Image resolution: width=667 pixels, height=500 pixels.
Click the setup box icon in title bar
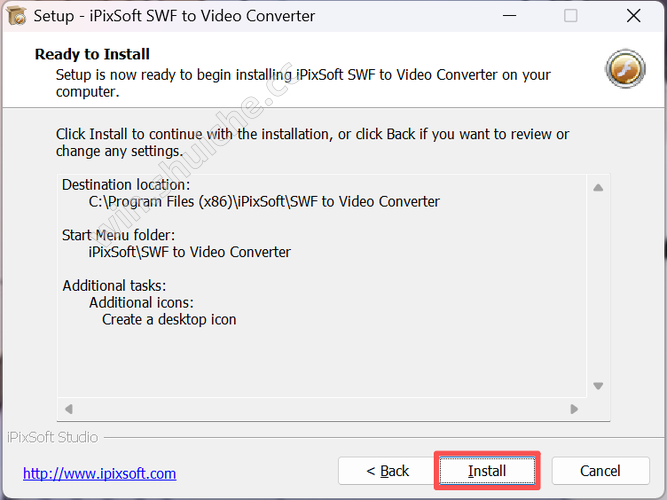17,16
